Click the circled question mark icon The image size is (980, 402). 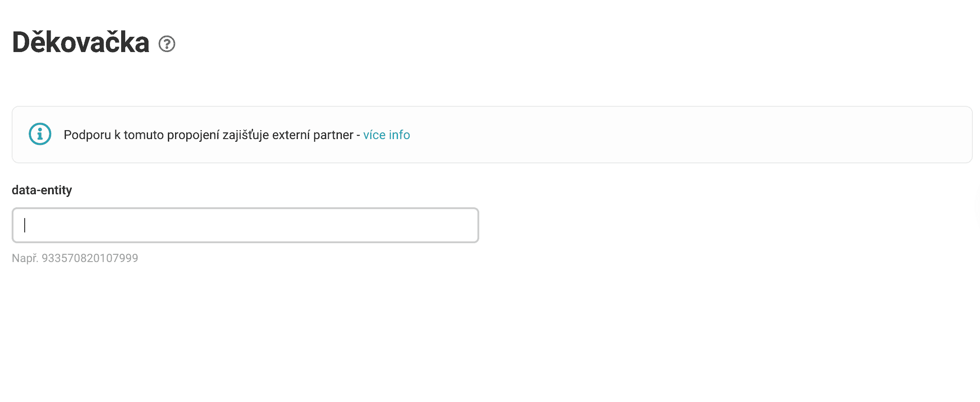point(167,44)
